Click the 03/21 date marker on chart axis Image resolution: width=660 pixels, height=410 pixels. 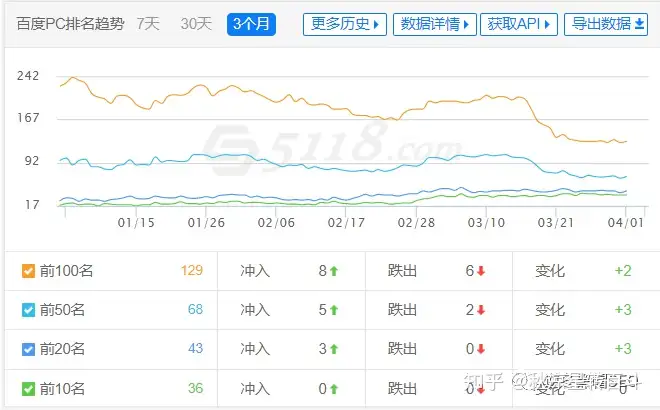coord(556,223)
